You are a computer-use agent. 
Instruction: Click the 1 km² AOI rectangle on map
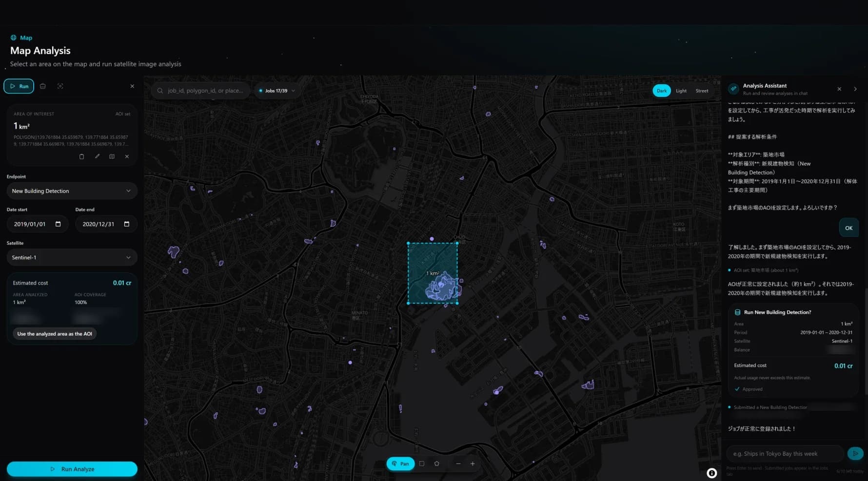(x=433, y=273)
